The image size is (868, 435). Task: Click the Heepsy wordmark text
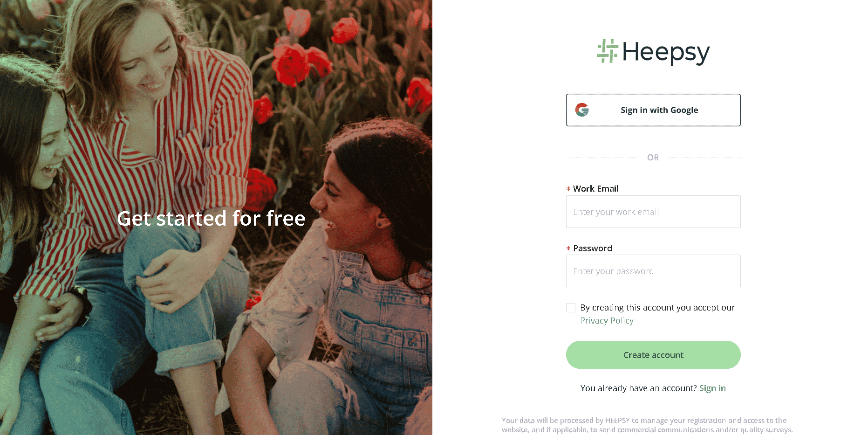[x=666, y=52]
